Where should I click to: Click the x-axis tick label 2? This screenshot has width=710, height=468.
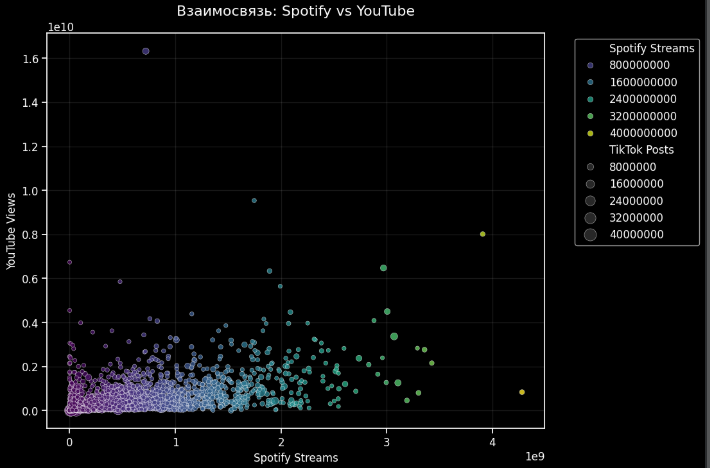click(281, 442)
